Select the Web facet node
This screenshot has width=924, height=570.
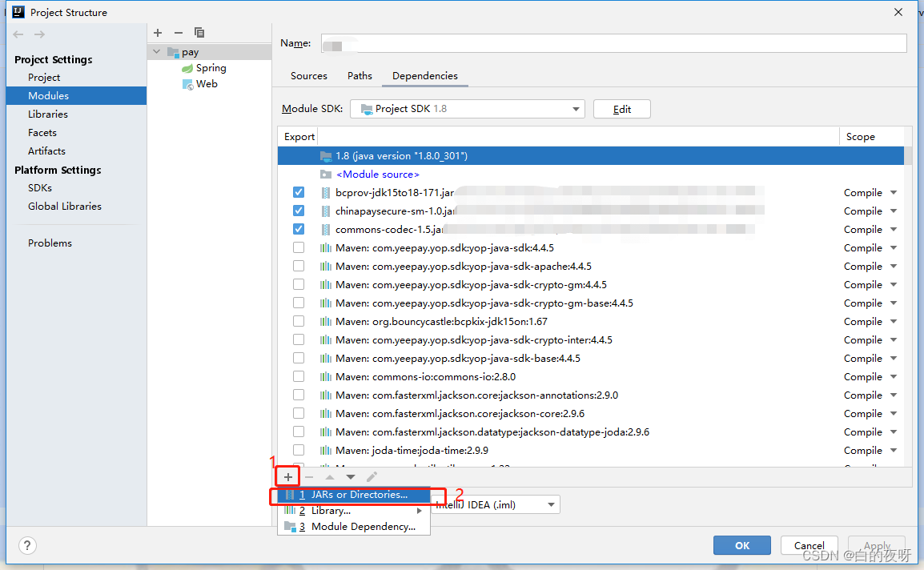[x=199, y=84]
